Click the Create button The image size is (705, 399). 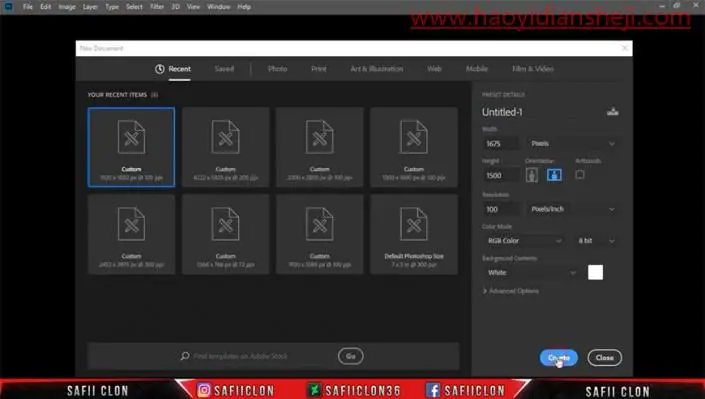coord(558,358)
